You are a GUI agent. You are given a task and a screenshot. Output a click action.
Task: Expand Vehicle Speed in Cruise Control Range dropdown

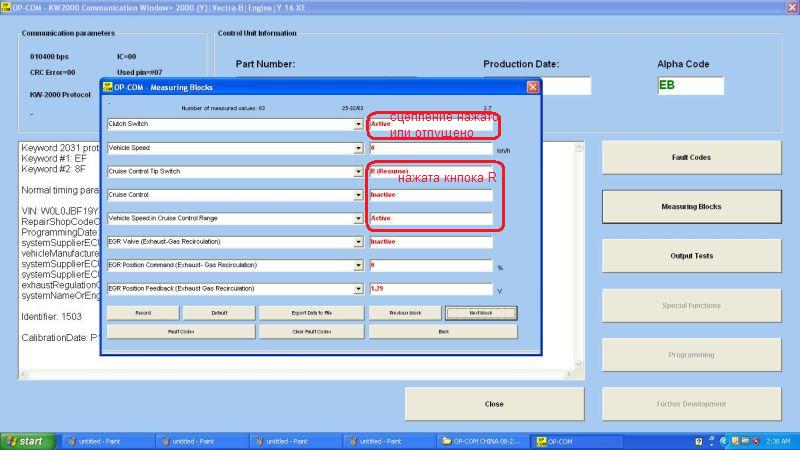[358, 218]
